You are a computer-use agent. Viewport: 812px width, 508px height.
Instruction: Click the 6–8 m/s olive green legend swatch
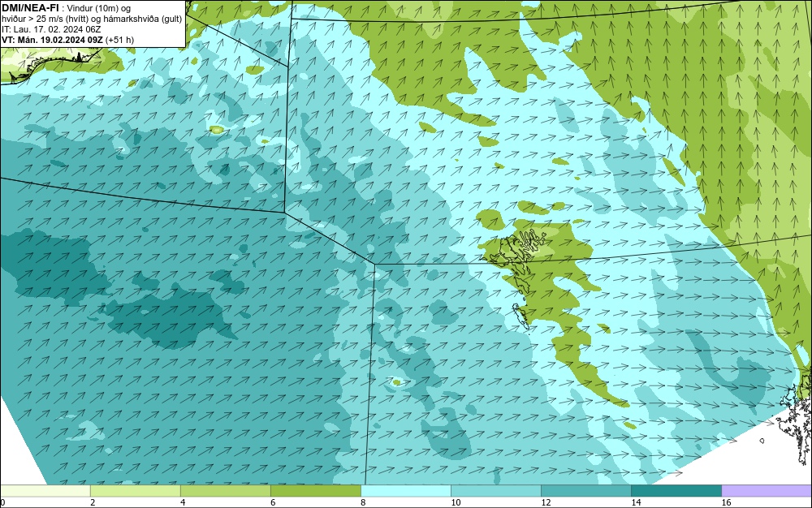[315, 490]
